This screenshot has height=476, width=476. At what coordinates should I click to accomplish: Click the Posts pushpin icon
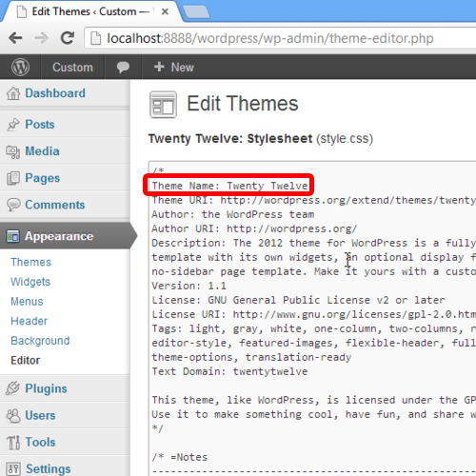coord(13,125)
